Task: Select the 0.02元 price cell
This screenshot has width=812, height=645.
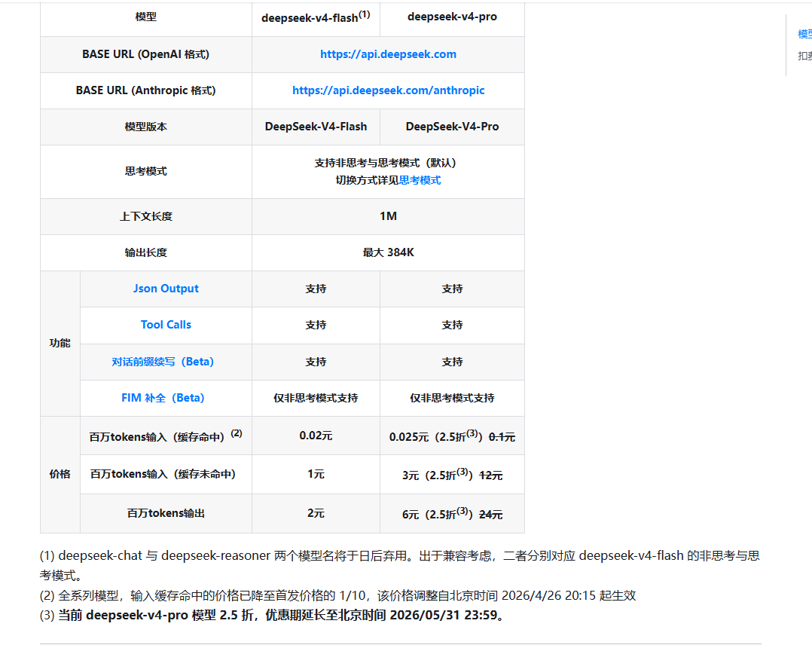Action: click(x=316, y=436)
